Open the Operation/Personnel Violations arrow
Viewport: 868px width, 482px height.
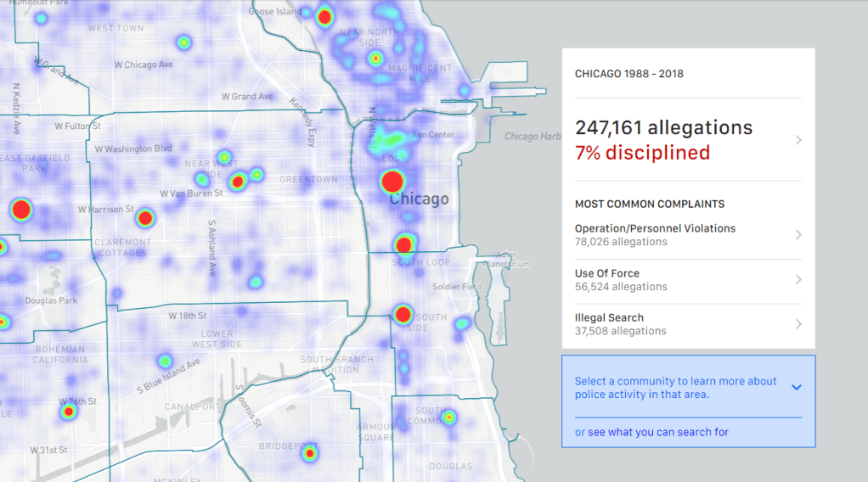[798, 235]
